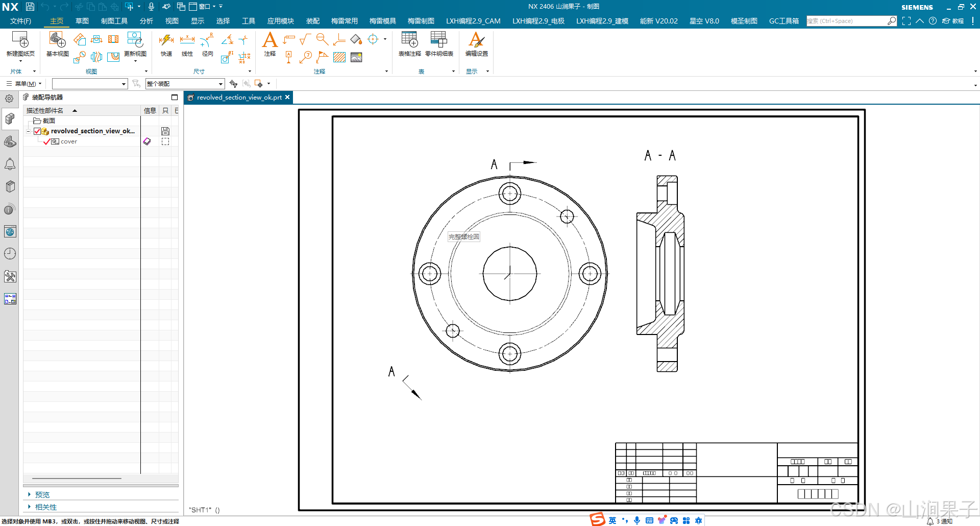Switch to the revolved_section_view_ok.prt document tab
980x526 pixels.
239,98
